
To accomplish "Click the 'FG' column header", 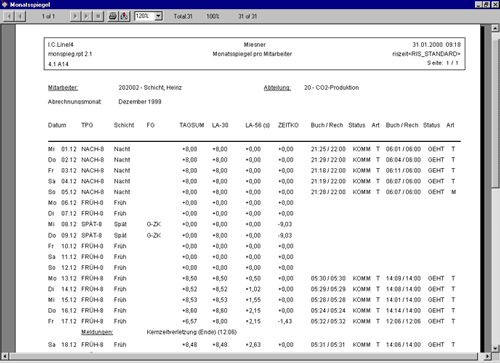I will click(150, 125).
